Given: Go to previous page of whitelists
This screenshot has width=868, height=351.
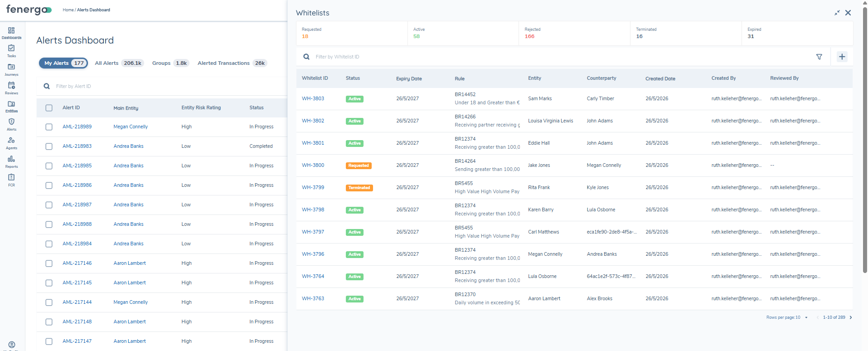Looking at the screenshot, I should point(818,317).
